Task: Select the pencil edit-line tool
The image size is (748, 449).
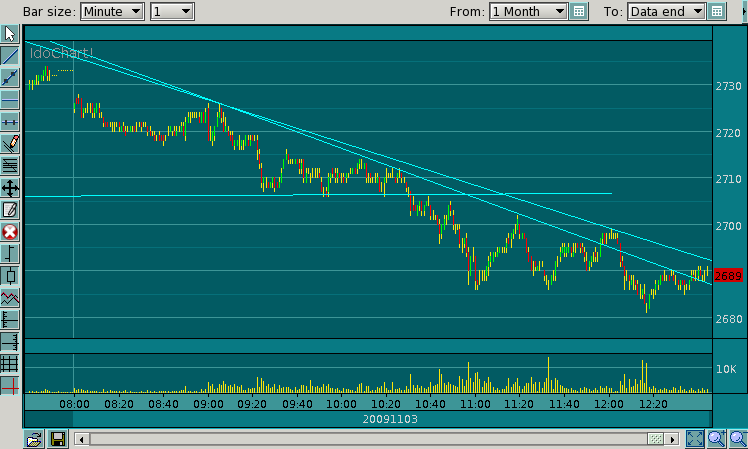Action: point(10,144)
